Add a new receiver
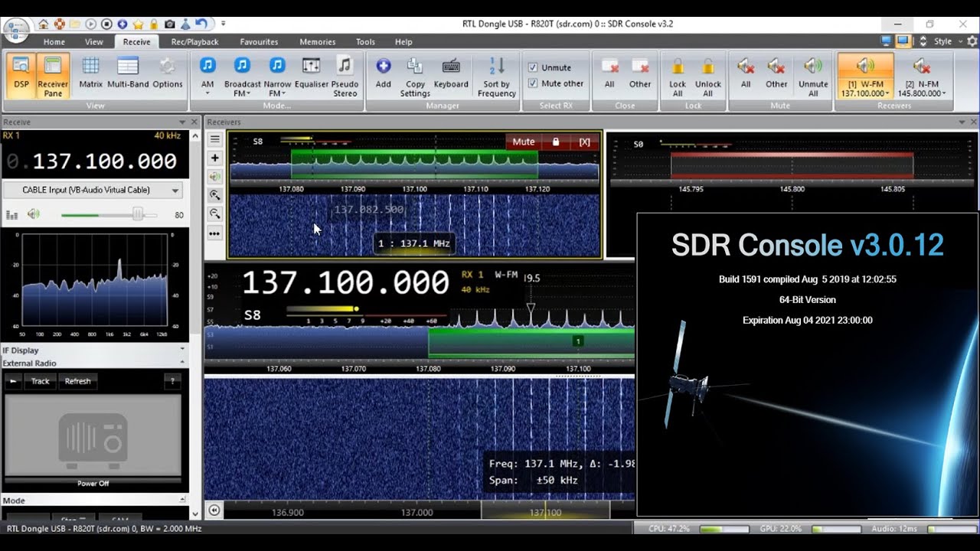 384,75
